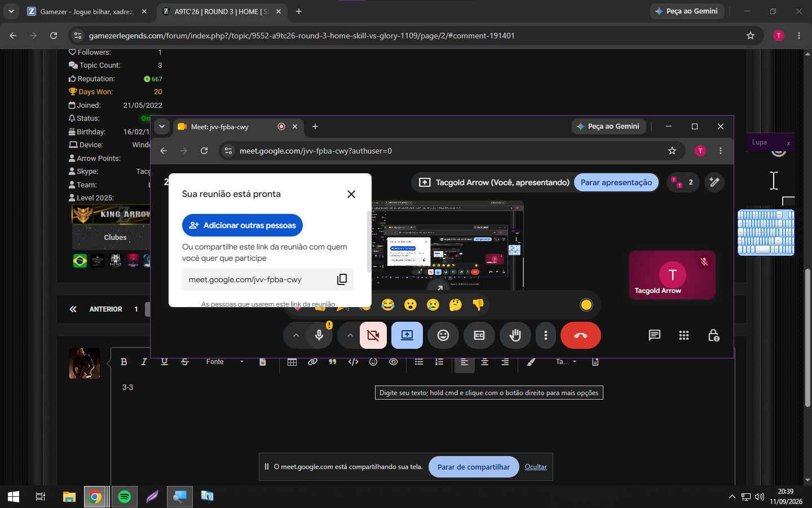Raise hand in the Meet call

[515, 335]
